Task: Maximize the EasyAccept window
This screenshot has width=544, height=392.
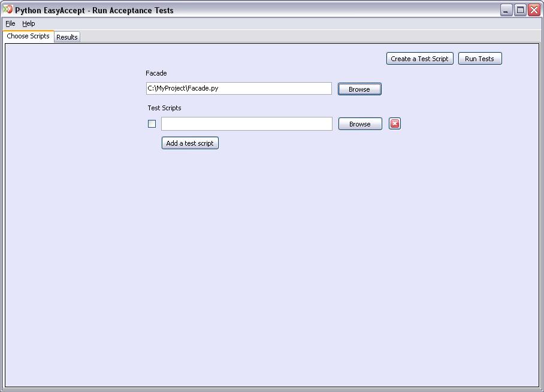Action: pyautogui.click(x=519, y=9)
